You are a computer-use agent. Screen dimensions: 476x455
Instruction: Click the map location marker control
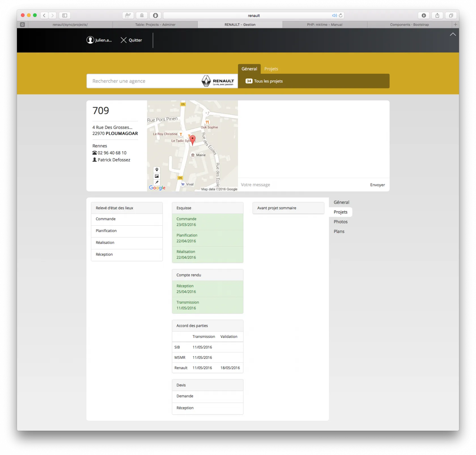tap(157, 170)
